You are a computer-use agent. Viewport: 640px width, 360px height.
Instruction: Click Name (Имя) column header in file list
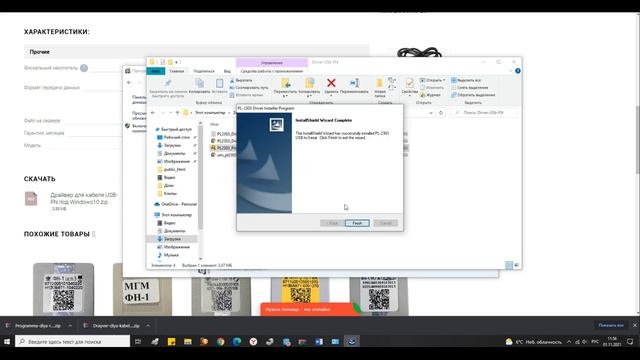click(214, 124)
